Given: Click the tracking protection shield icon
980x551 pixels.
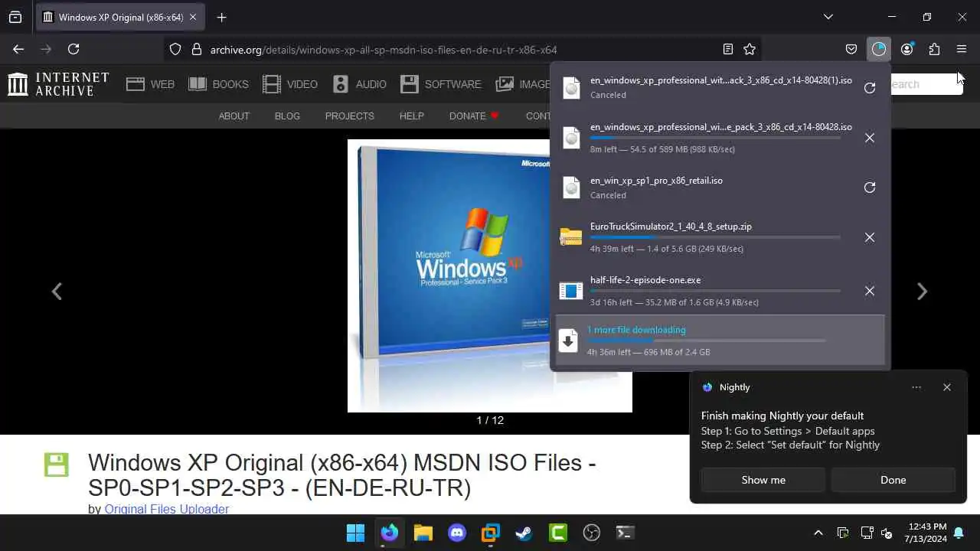Looking at the screenshot, I should point(175,49).
